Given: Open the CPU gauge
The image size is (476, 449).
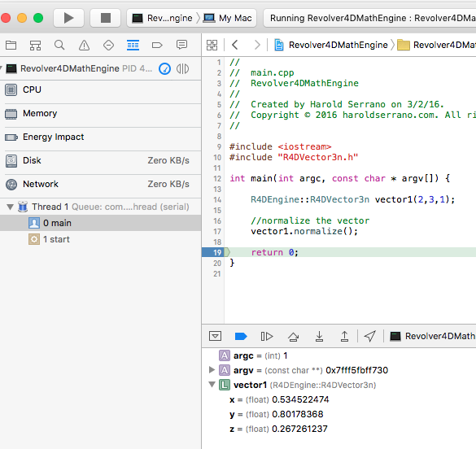Looking at the screenshot, I should (x=100, y=89).
